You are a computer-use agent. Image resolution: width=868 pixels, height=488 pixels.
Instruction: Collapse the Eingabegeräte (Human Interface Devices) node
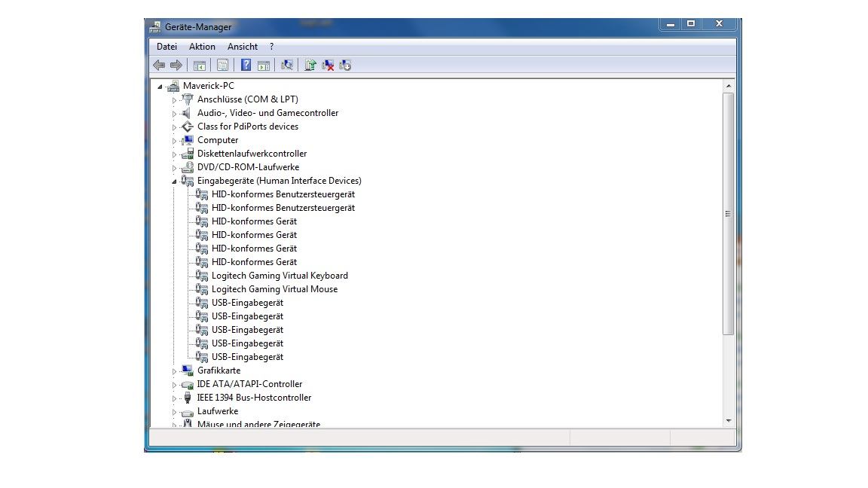pos(174,181)
